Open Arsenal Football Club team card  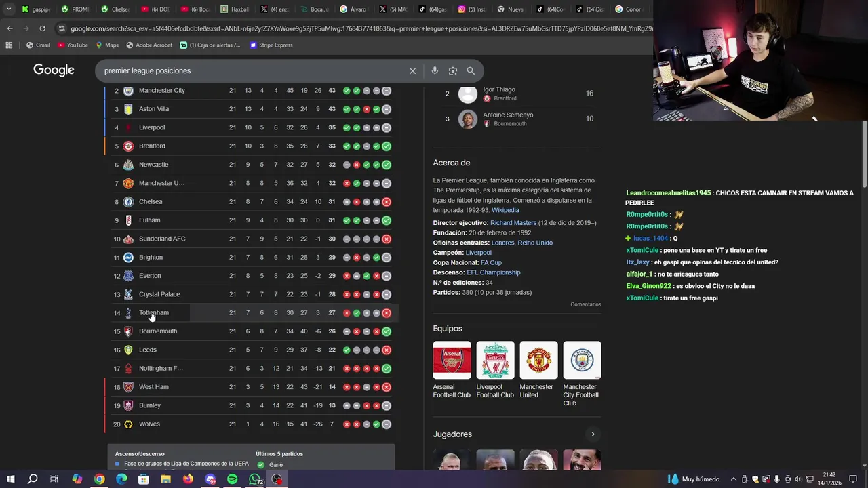pyautogui.click(x=452, y=371)
